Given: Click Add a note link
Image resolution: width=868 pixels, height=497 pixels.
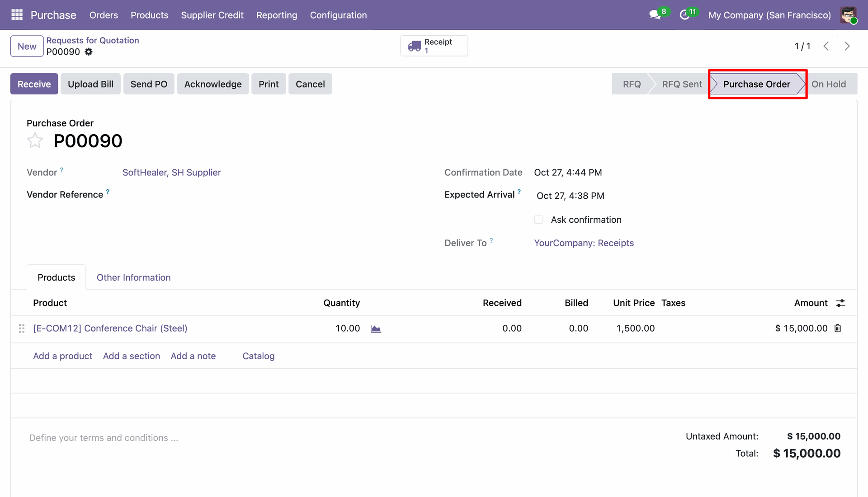Looking at the screenshot, I should 193,356.
